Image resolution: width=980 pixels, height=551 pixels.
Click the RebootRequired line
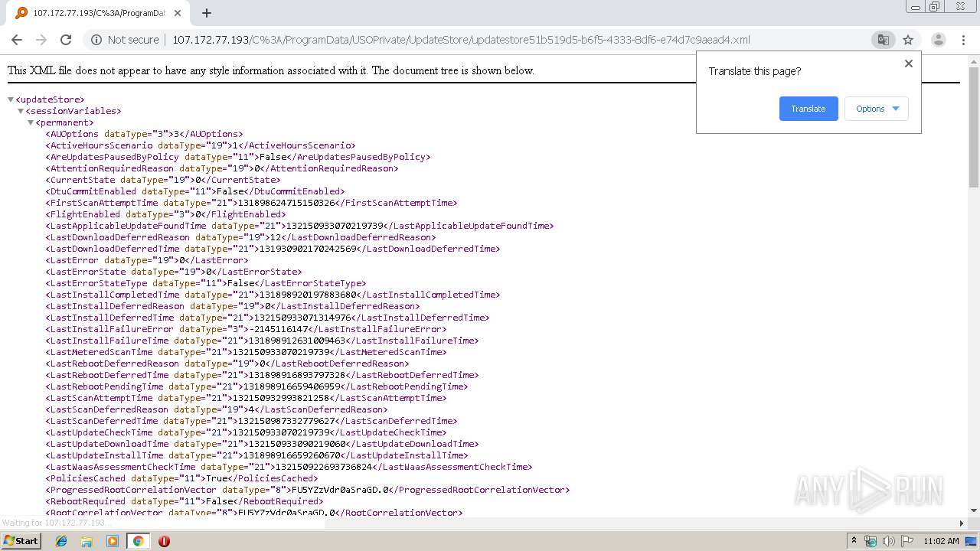pos(185,501)
